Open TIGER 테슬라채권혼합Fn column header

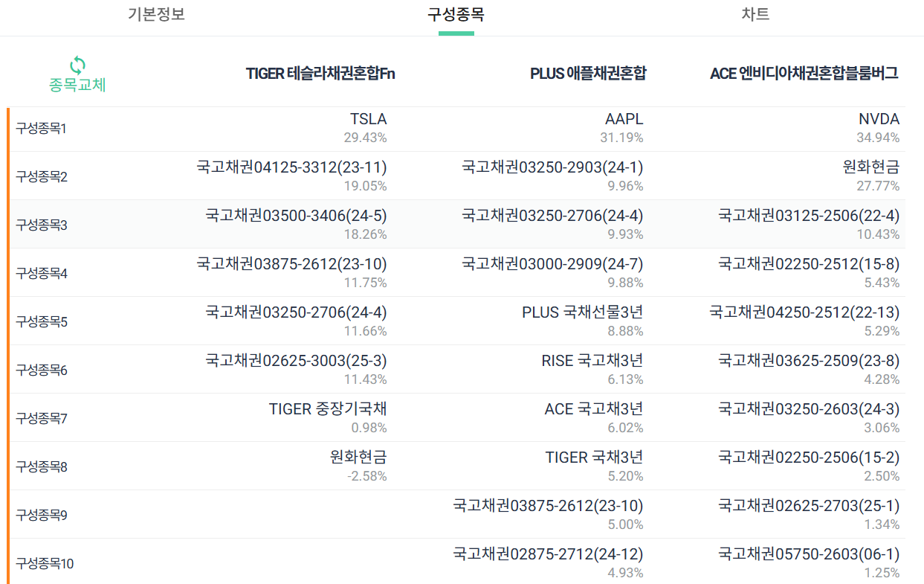pos(320,74)
